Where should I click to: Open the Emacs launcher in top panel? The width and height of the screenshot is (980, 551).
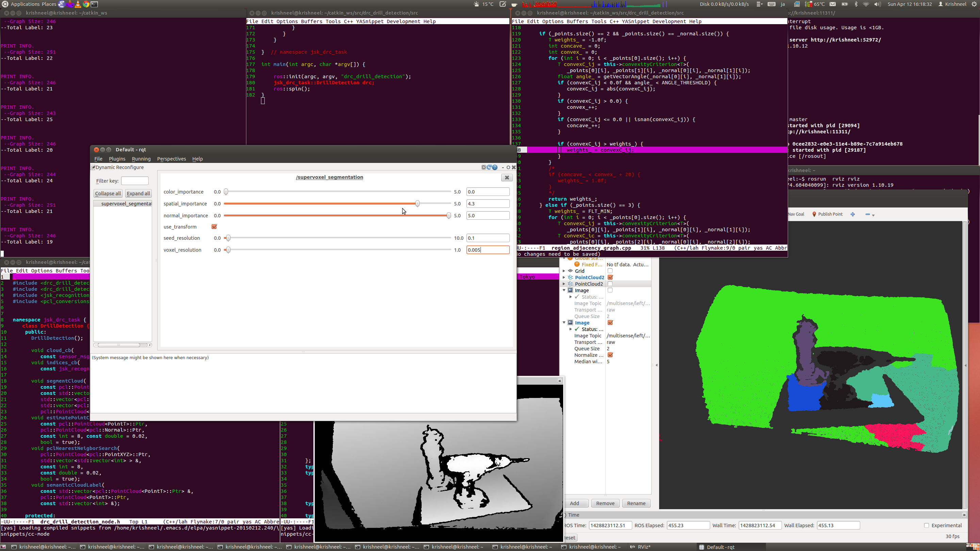click(x=61, y=4)
